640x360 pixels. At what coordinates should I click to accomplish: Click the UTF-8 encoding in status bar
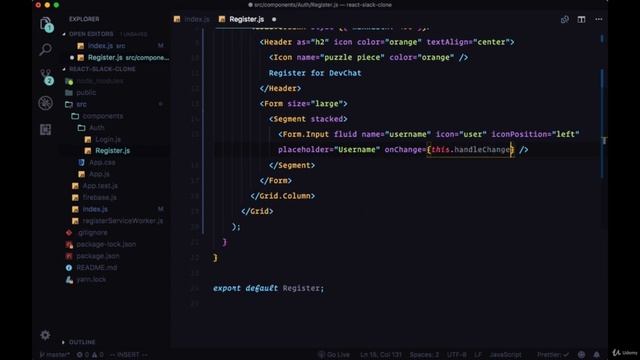pyautogui.click(x=456, y=355)
